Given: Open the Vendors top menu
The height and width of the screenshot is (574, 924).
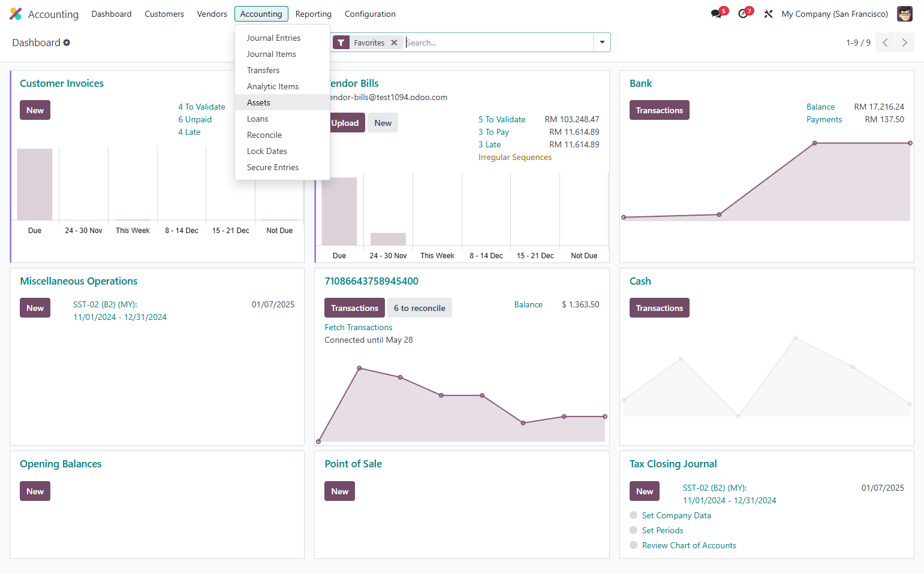Looking at the screenshot, I should 212,14.
